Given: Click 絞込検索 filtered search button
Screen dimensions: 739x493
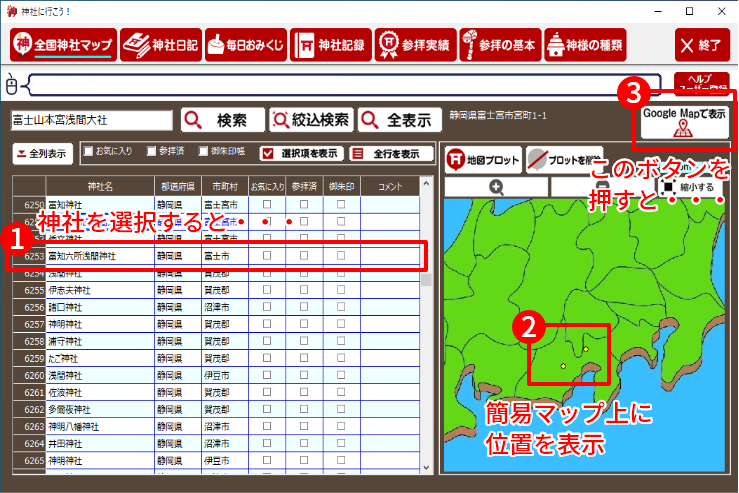Looking at the screenshot, I should 310,120.
